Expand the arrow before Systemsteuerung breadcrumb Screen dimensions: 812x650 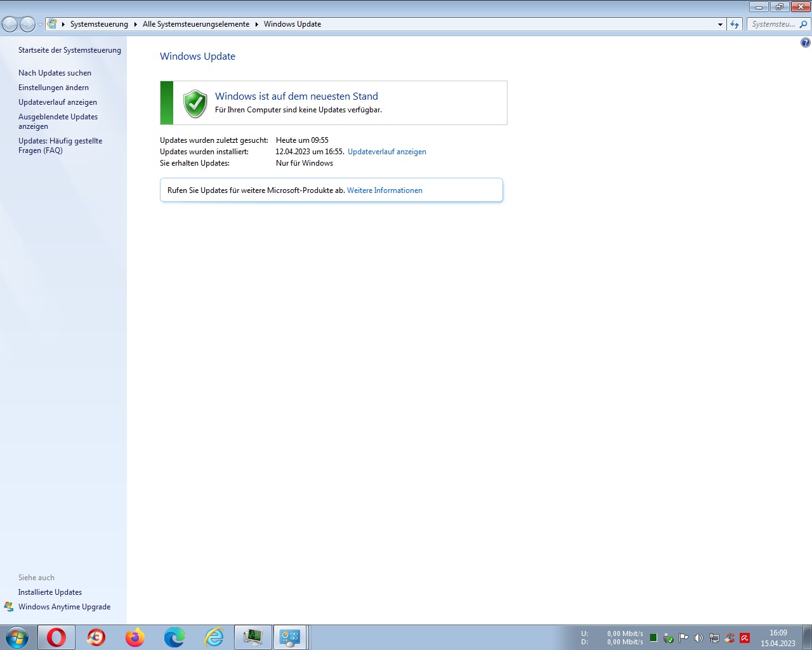coord(63,24)
